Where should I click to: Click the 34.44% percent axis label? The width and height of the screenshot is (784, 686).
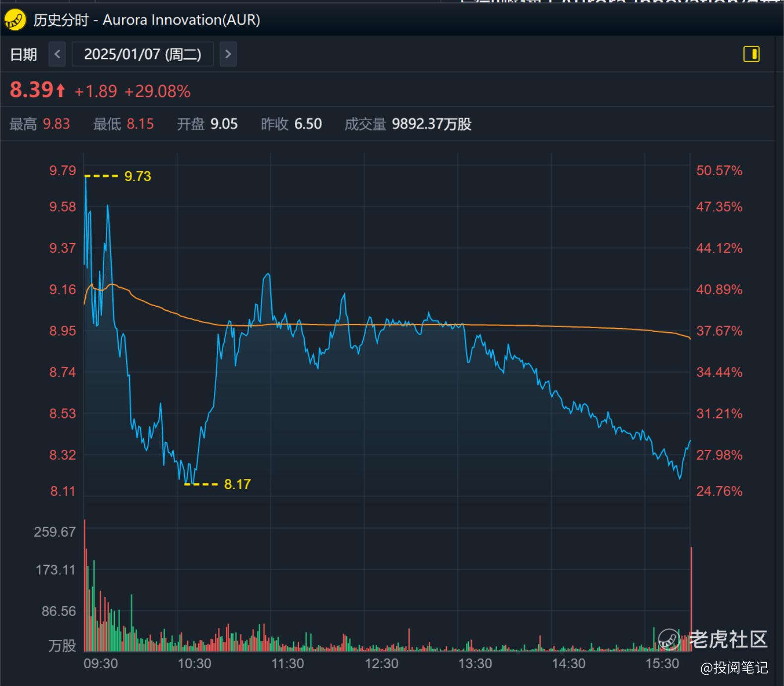(719, 372)
